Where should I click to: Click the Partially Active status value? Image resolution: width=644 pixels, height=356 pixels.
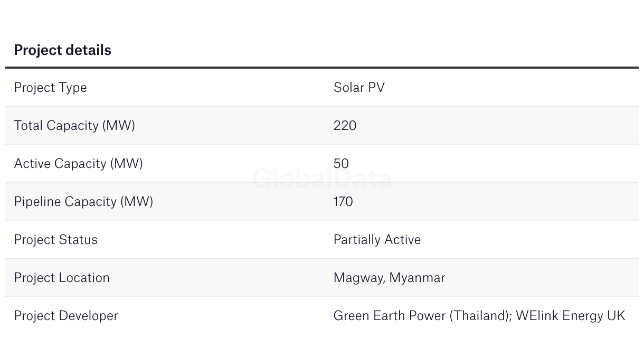click(377, 240)
